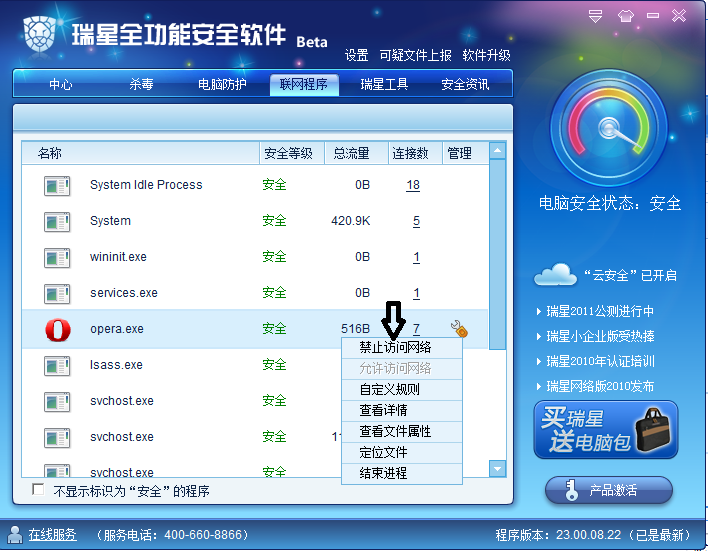Sort by 总流量 column header
This screenshot has width=708, height=551.
[356, 153]
